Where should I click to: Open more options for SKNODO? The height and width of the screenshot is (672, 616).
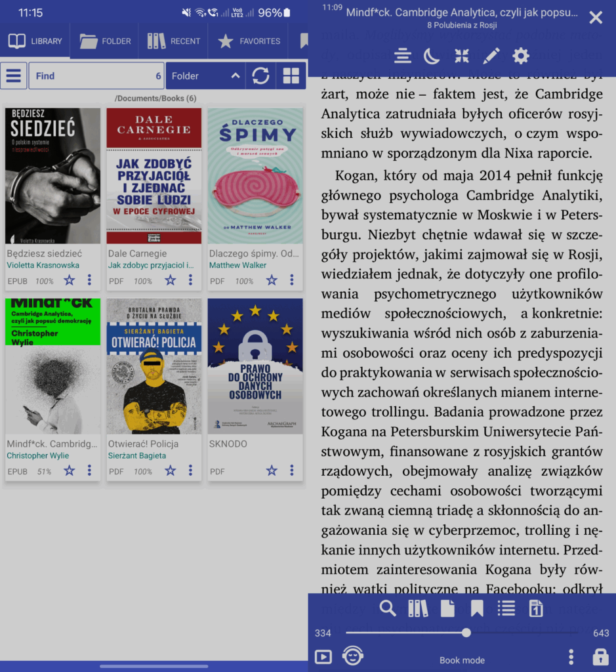292,471
